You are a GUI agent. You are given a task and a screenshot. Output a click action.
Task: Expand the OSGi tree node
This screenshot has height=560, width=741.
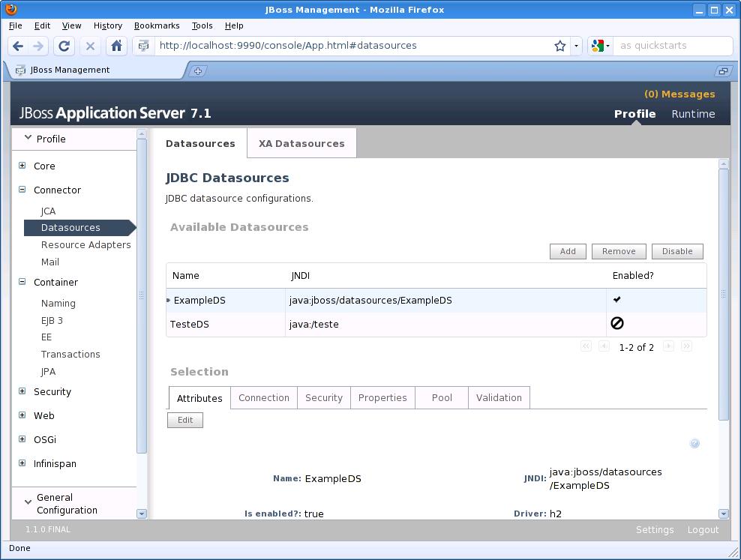coord(22,439)
